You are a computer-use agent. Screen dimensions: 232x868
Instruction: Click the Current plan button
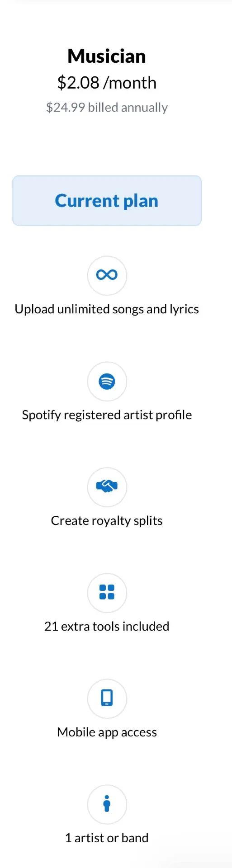(x=107, y=201)
